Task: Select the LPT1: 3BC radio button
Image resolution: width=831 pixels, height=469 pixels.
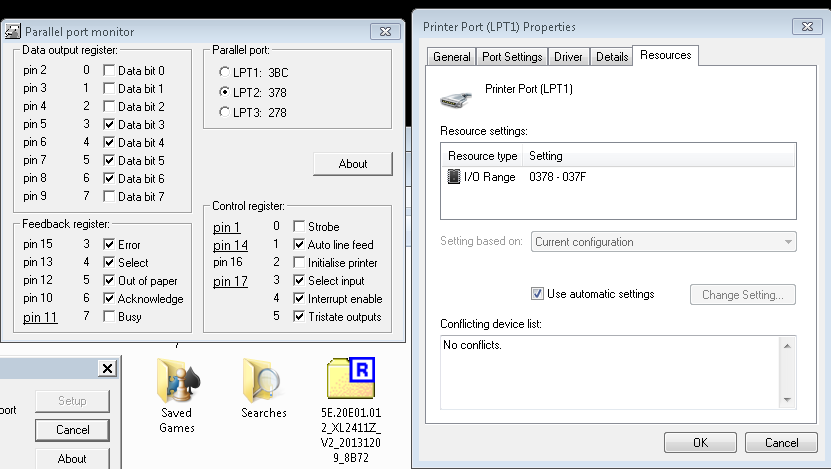Action: click(224, 73)
